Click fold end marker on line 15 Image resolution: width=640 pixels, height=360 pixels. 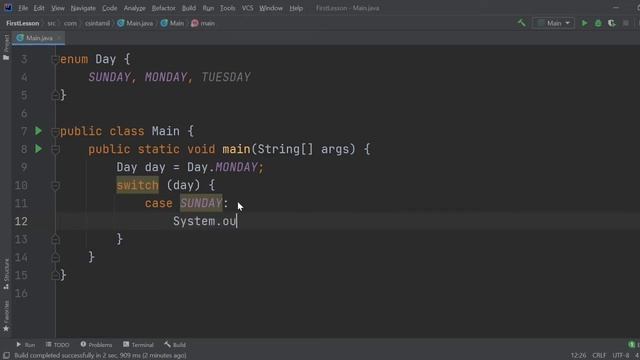coord(55,276)
